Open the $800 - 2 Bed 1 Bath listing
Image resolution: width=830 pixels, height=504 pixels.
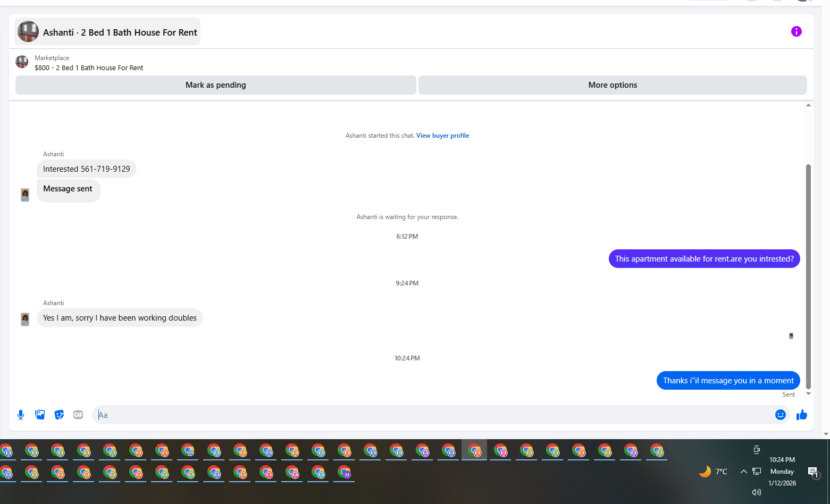pos(89,68)
